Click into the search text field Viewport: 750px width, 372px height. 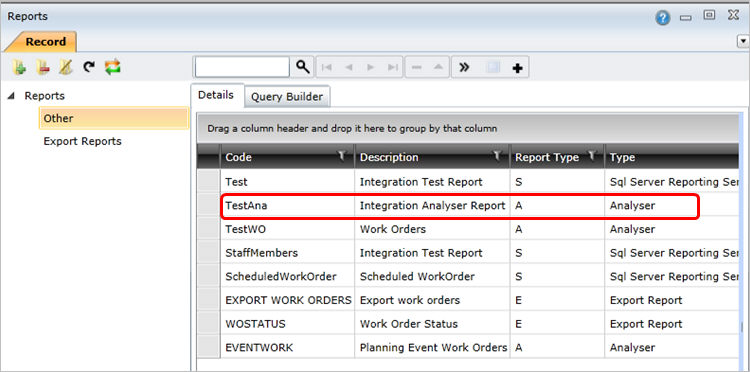click(242, 67)
